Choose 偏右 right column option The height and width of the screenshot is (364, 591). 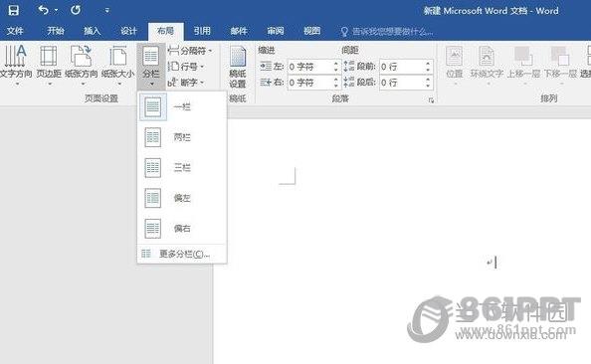(182, 228)
